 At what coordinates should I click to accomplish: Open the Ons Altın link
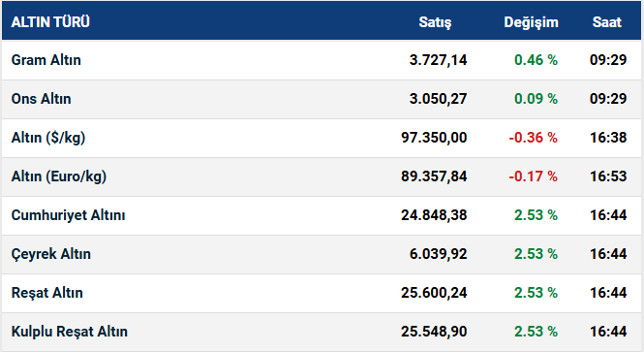tap(41, 99)
